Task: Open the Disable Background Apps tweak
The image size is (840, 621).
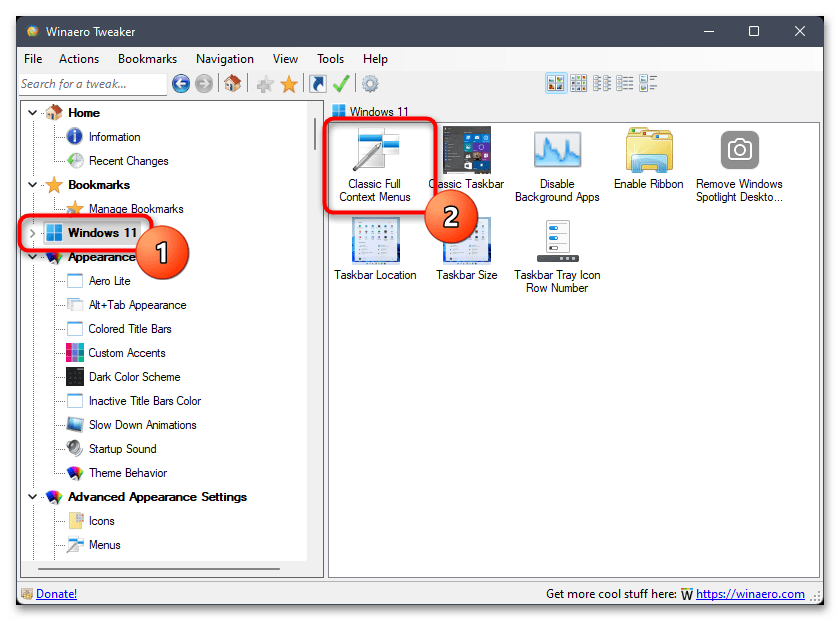Action: click(x=557, y=166)
